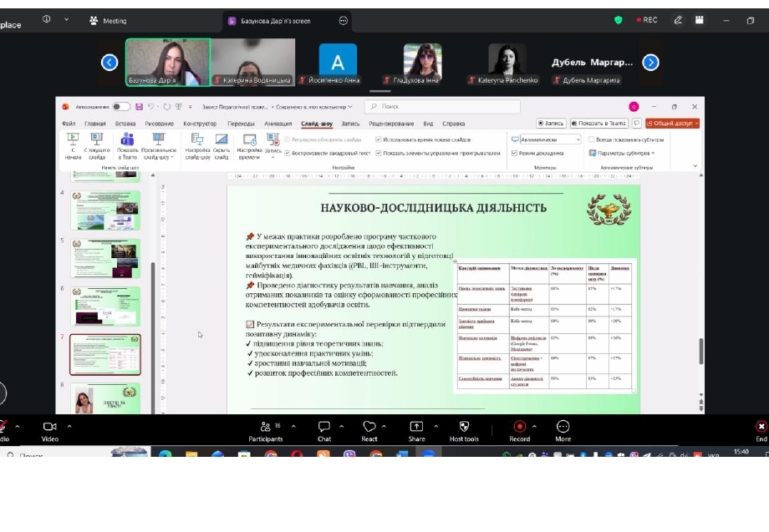
Task: Toggle Показать элементы управления проигрывателем checkbox
Action: pyautogui.click(x=378, y=154)
